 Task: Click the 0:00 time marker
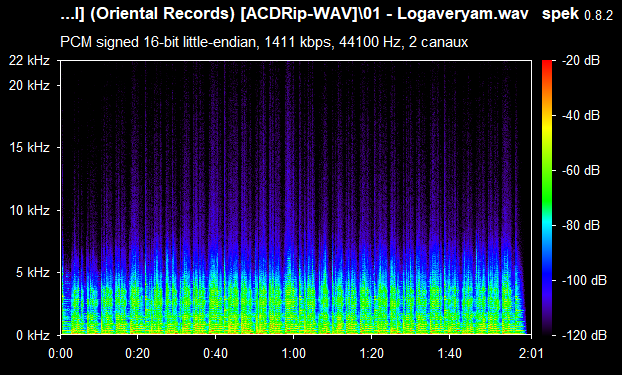[60, 354]
